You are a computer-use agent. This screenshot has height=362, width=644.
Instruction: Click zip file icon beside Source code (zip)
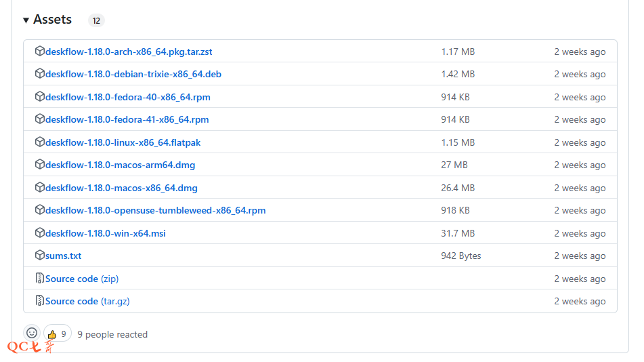(40, 279)
